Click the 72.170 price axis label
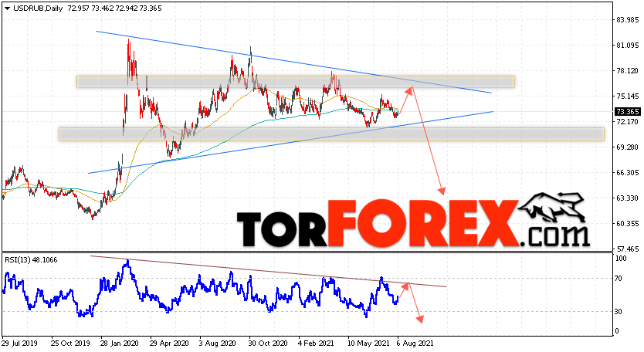 [x=628, y=121]
